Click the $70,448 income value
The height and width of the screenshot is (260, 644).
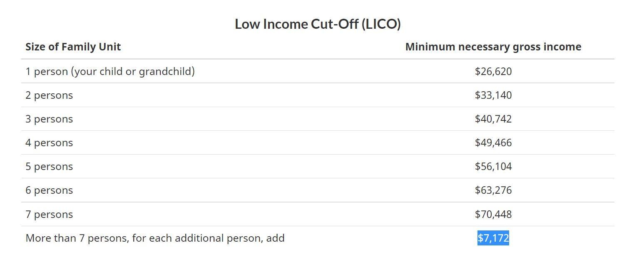click(493, 215)
